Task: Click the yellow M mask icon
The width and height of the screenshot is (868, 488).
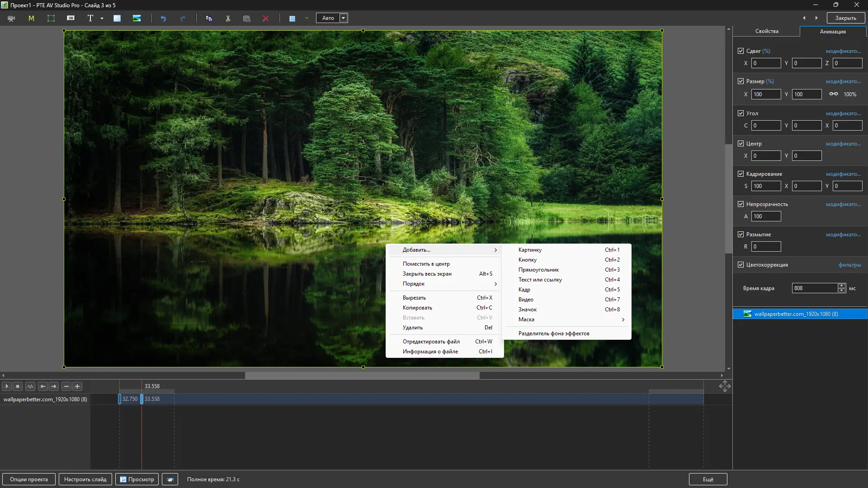Action: (31, 19)
